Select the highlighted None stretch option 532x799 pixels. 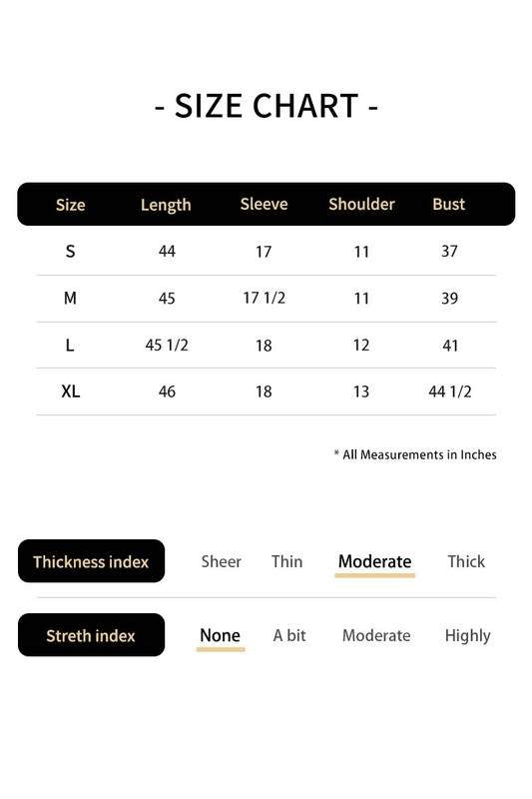(220, 635)
